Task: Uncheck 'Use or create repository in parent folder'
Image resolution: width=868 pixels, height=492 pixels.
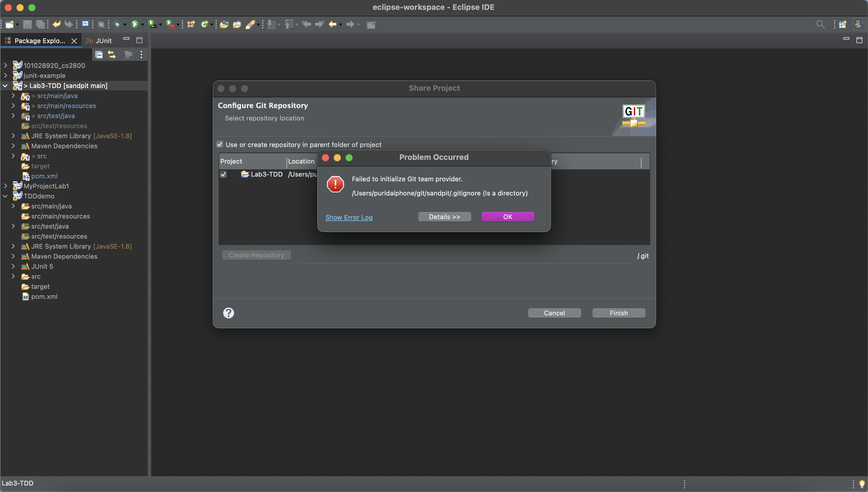Action: point(220,145)
